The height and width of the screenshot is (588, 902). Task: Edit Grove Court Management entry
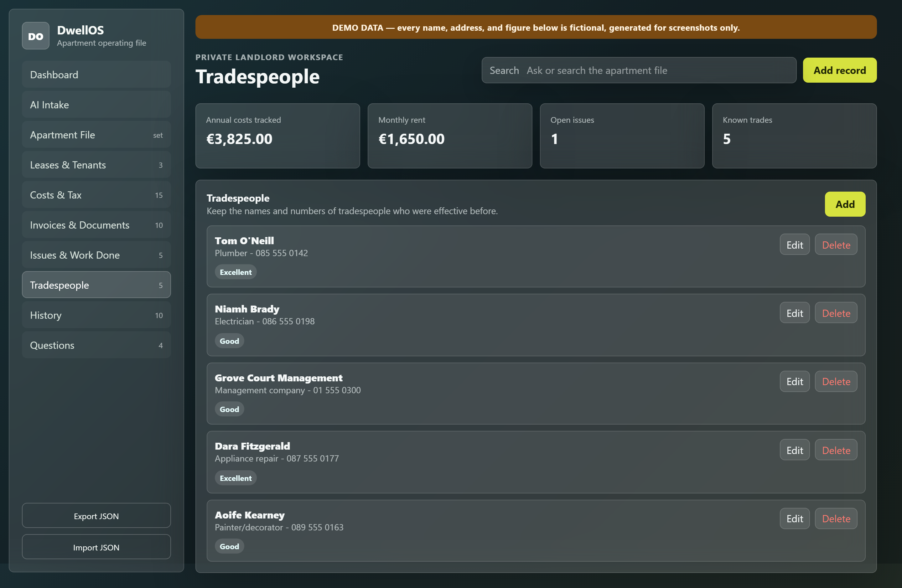tap(795, 382)
